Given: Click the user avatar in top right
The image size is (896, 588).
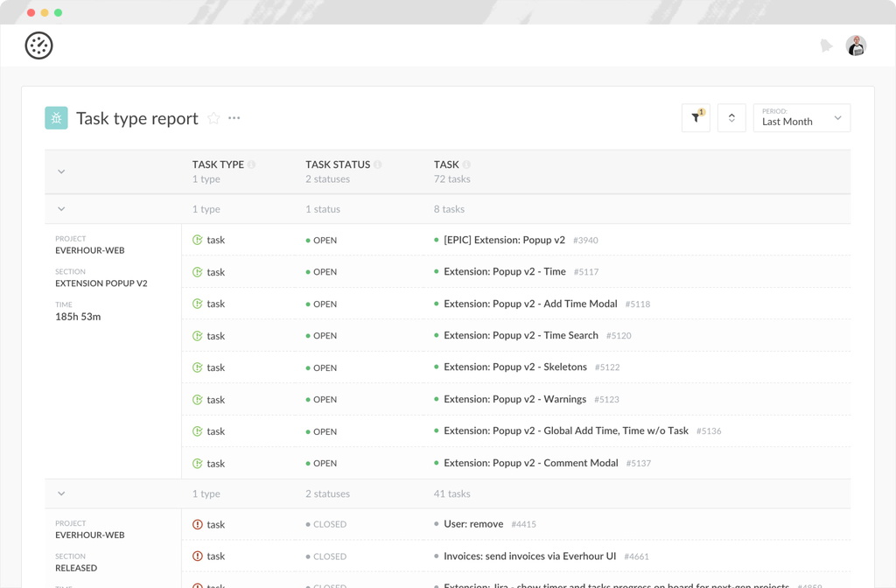Looking at the screenshot, I should coord(856,45).
